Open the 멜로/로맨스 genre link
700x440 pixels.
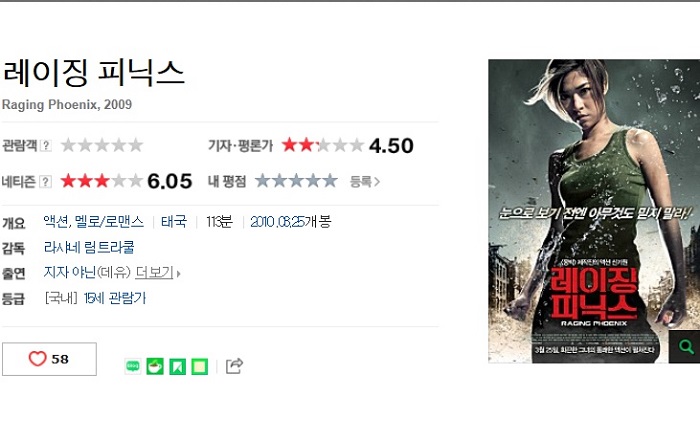[110, 221]
